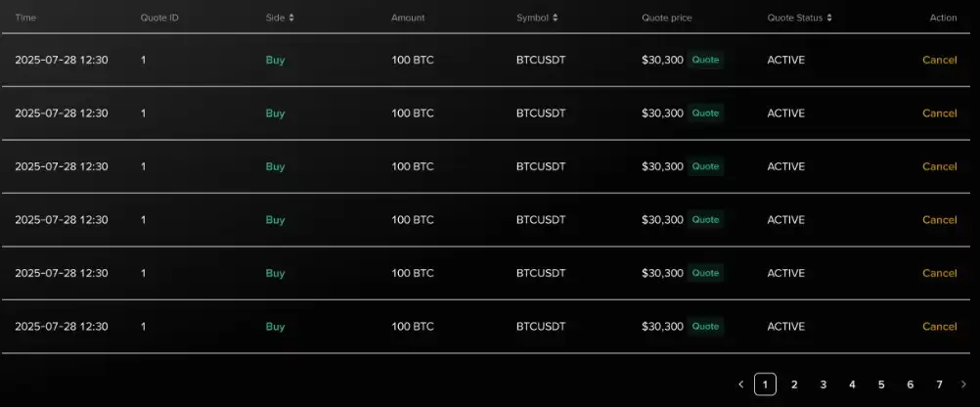Show page 7 of results
980x407 pixels.
click(x=939, y=384)
